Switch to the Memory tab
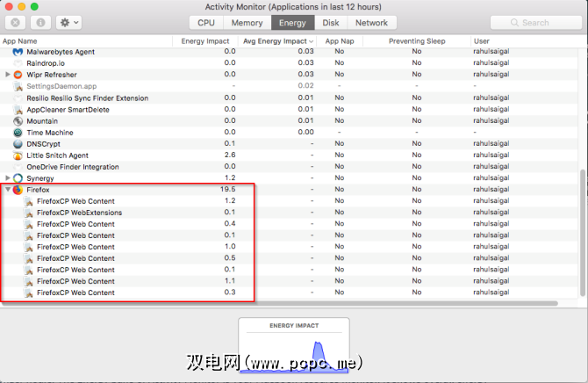This screenshot has width=588, height=383. [x=247, y=23]
